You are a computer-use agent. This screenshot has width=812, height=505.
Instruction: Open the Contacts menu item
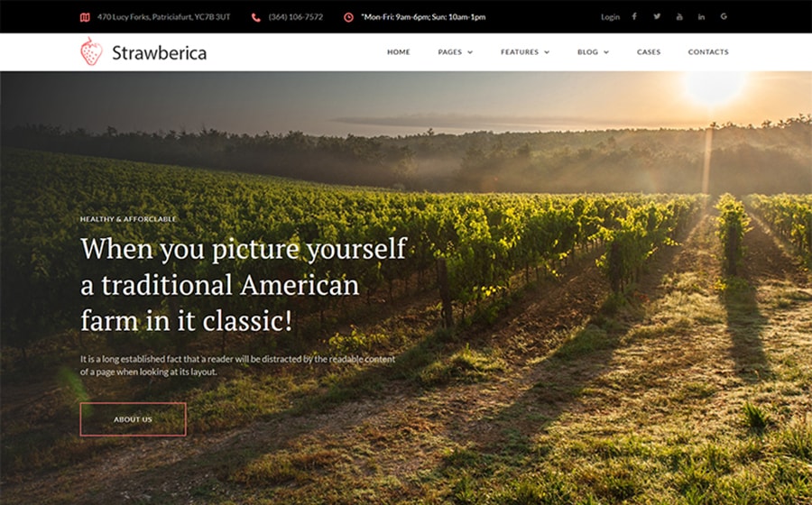coord(708,51)
